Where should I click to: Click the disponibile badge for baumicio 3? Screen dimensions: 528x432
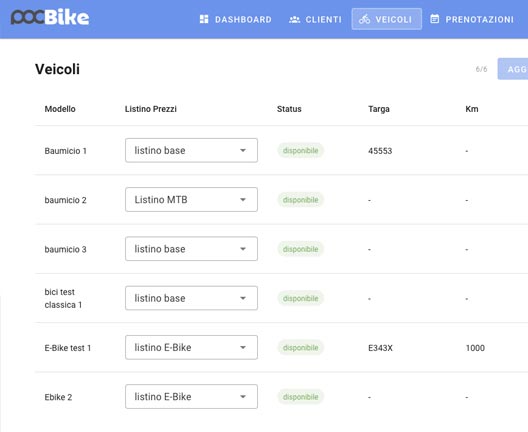click(300, 249)
